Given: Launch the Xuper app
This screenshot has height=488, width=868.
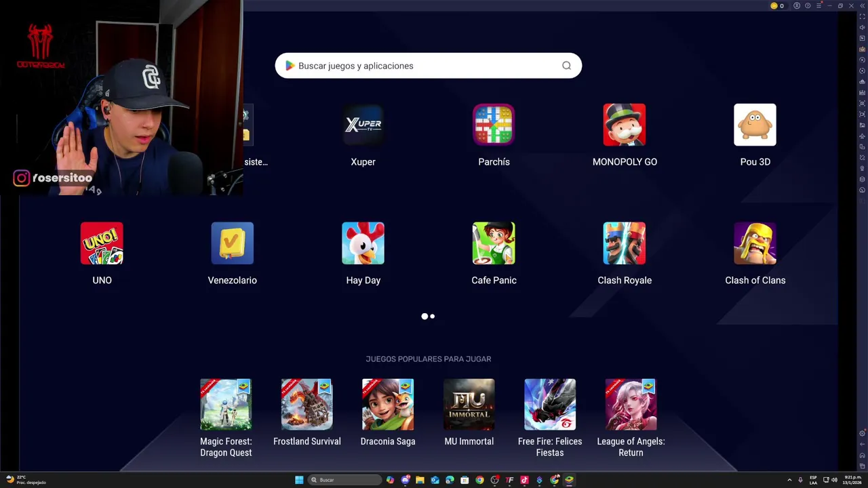Looking at the screenshot, I should [363, 125].
